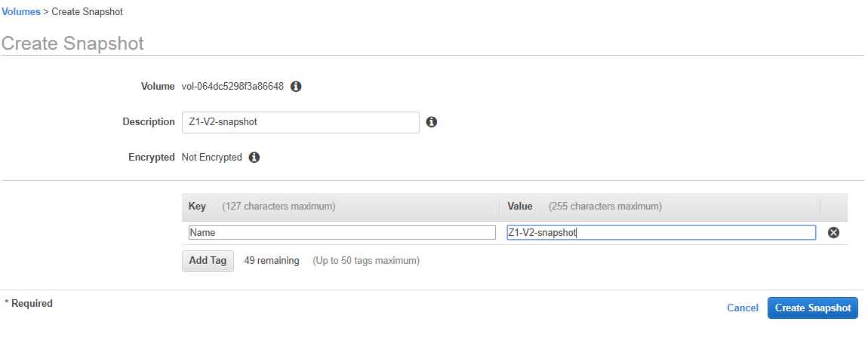The height and width of the screenshot is (343, 868).
Task: Click the Cancel link
Action: click(742, 308)
